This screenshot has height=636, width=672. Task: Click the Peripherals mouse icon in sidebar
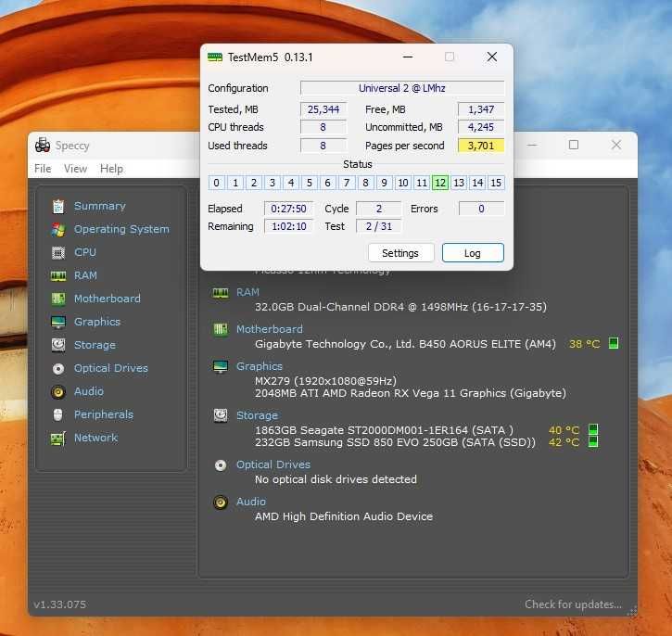(x=58, y=414)
